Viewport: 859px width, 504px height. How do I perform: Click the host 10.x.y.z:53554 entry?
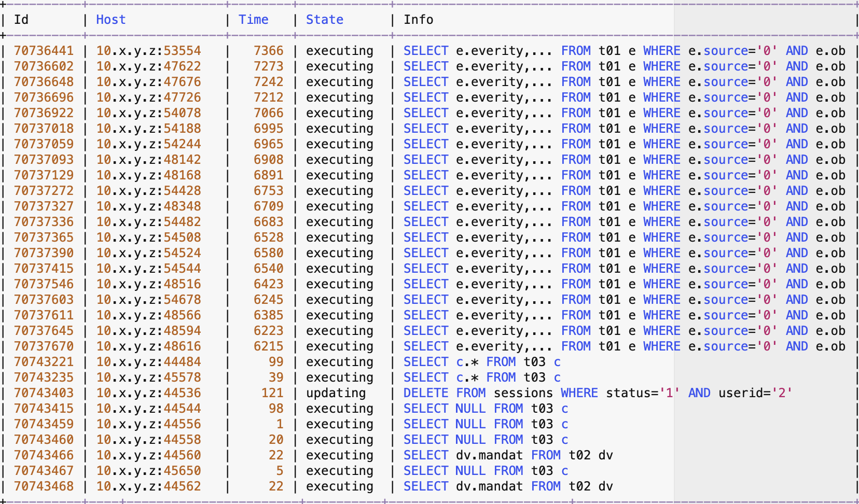[149, 50]
